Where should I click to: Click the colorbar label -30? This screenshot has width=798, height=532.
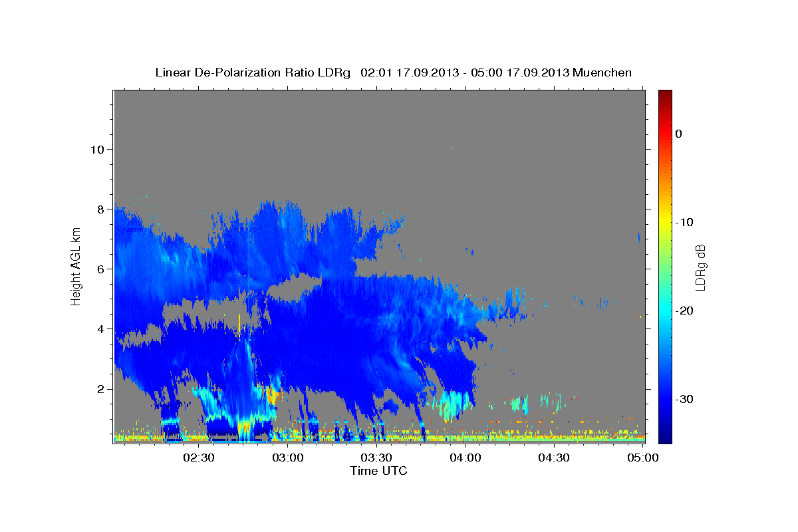point(685,399)
